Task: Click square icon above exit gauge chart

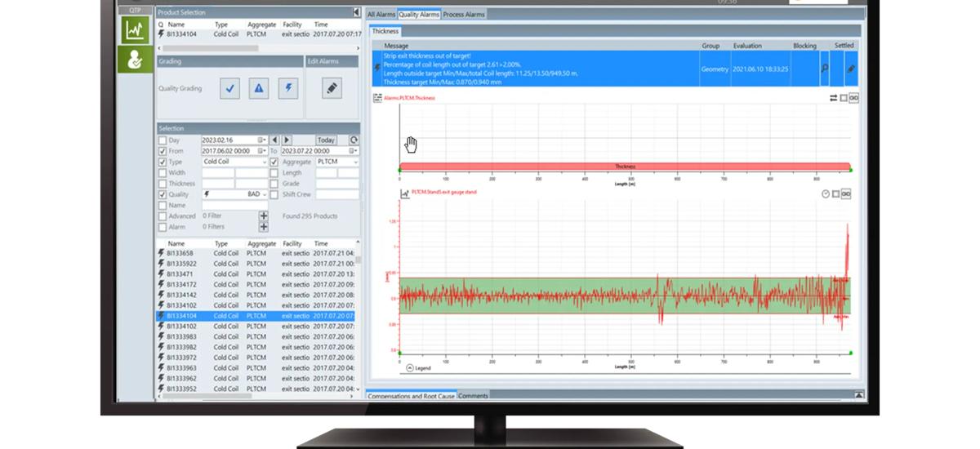Action: 835,193
